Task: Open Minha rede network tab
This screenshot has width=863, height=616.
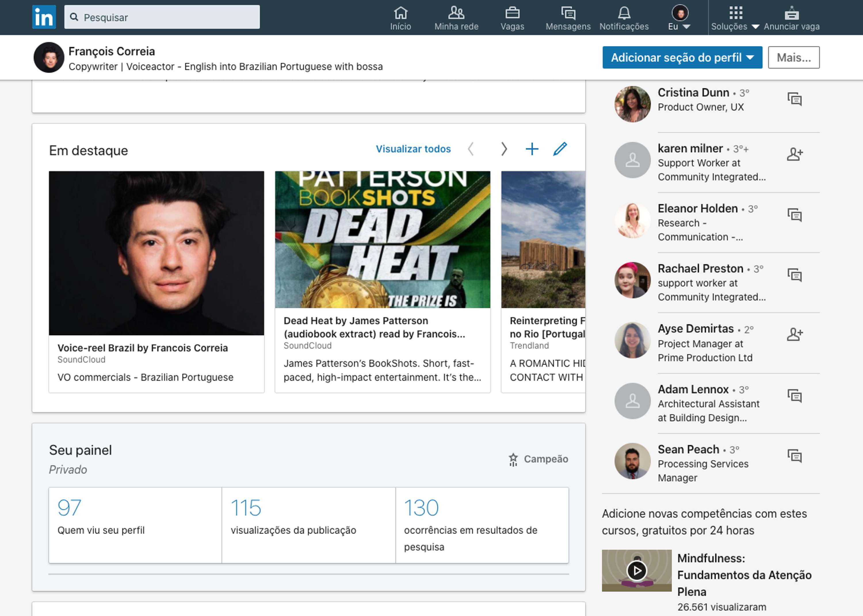Action: click(456, 18)
